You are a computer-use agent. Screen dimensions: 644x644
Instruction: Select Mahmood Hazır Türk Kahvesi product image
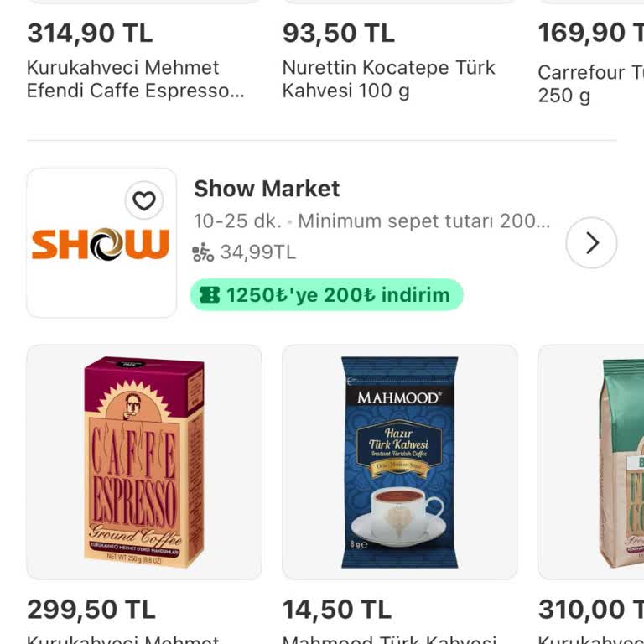coord(400,463)
